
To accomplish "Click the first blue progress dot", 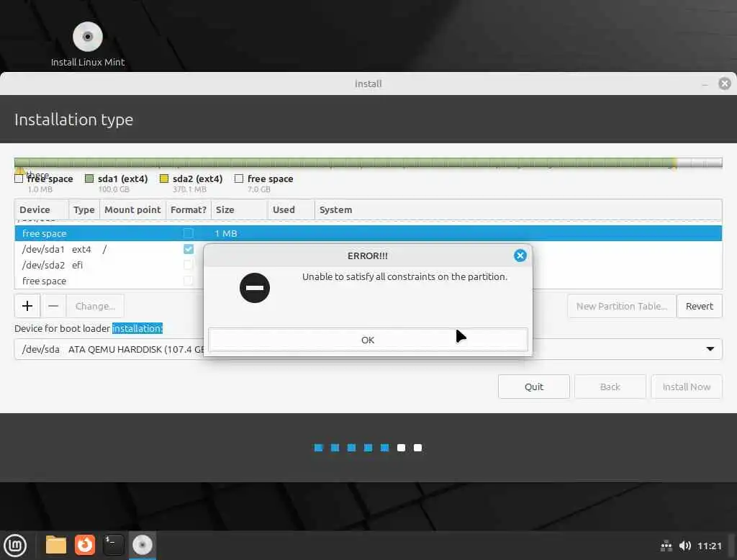I will click(318, 448).
